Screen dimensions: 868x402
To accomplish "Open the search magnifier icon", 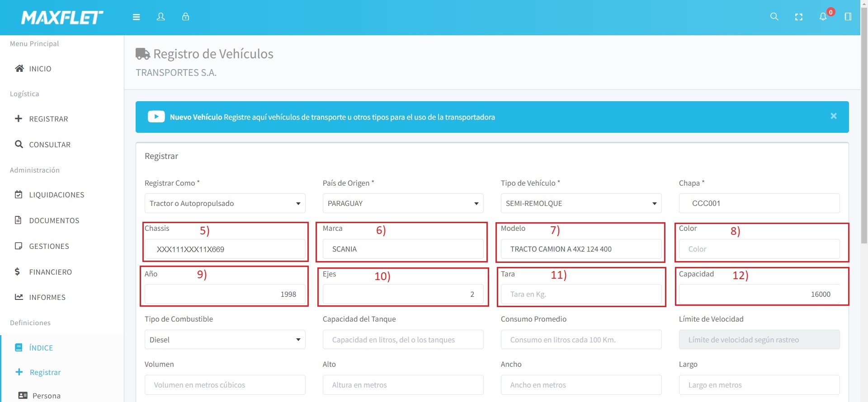I will pyautogui.click(x=774, y=17).
